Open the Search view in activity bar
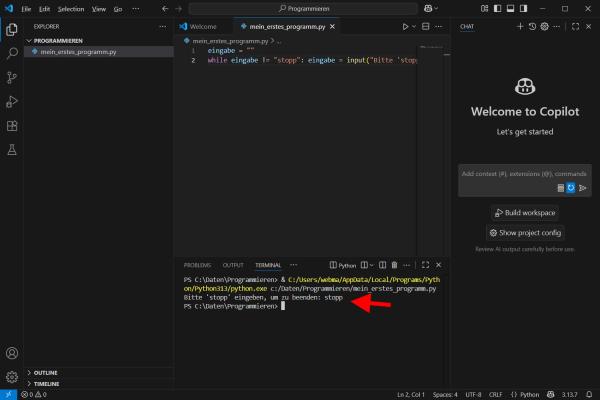The image size is (600, 400). 12,53
